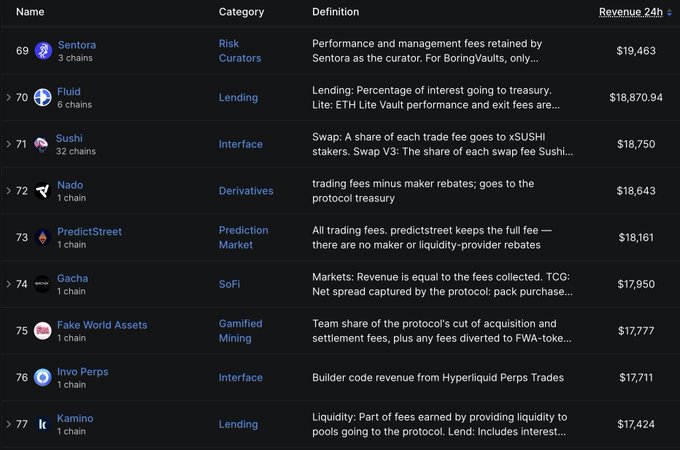Click the Fluid protocol logo

pos(42,98)
